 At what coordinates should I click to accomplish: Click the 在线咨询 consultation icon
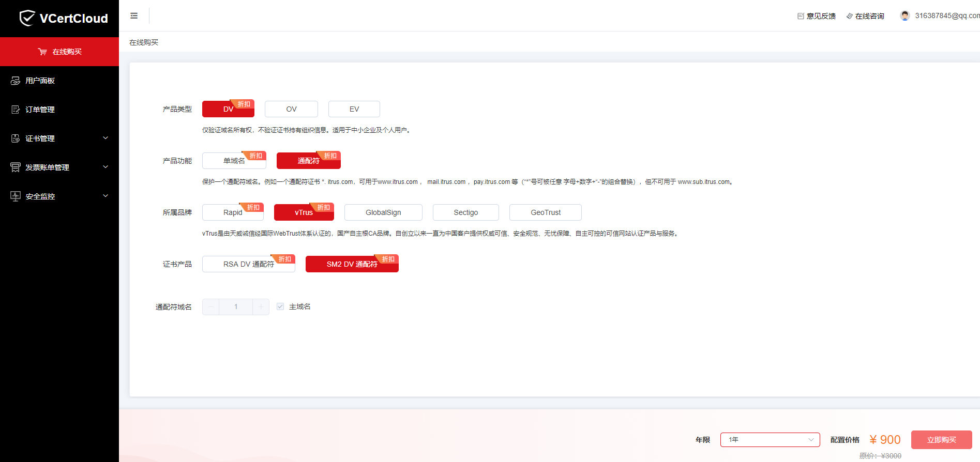pyautogui.click(x=849, y=16)
